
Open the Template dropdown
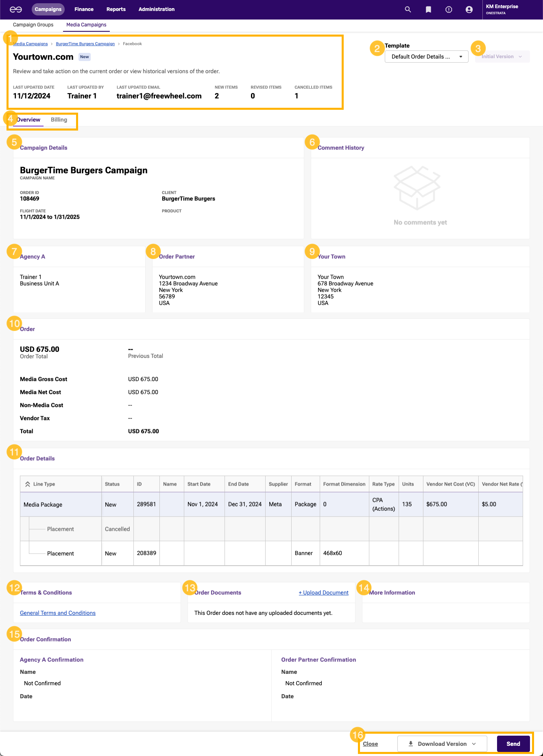[x=426, y=57]
